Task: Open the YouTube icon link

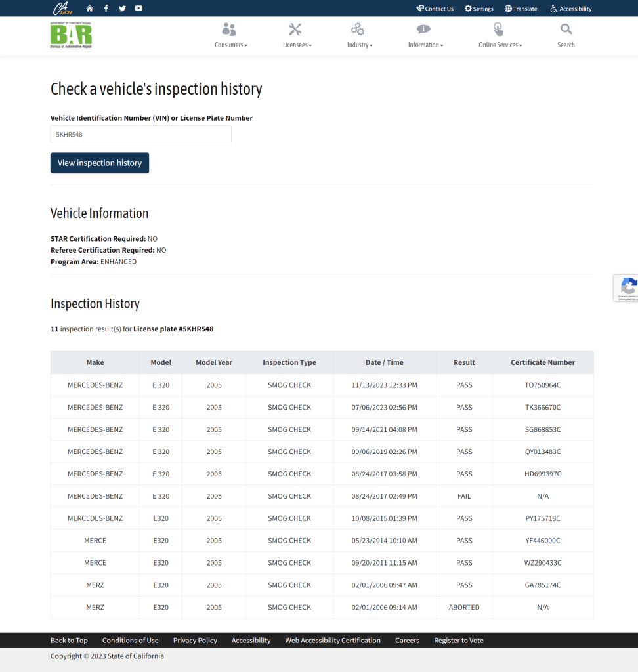Action: (x=138, y=9)
